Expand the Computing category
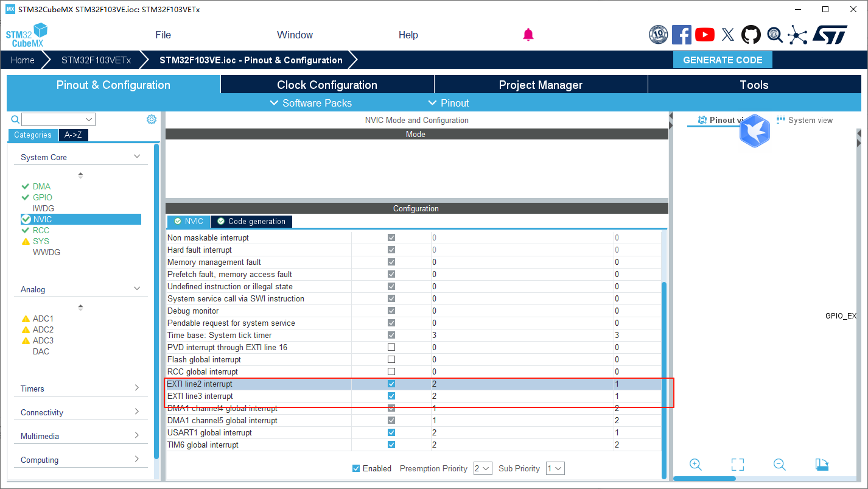The height and width of the screenshot is (489, 868). (137, 459)
